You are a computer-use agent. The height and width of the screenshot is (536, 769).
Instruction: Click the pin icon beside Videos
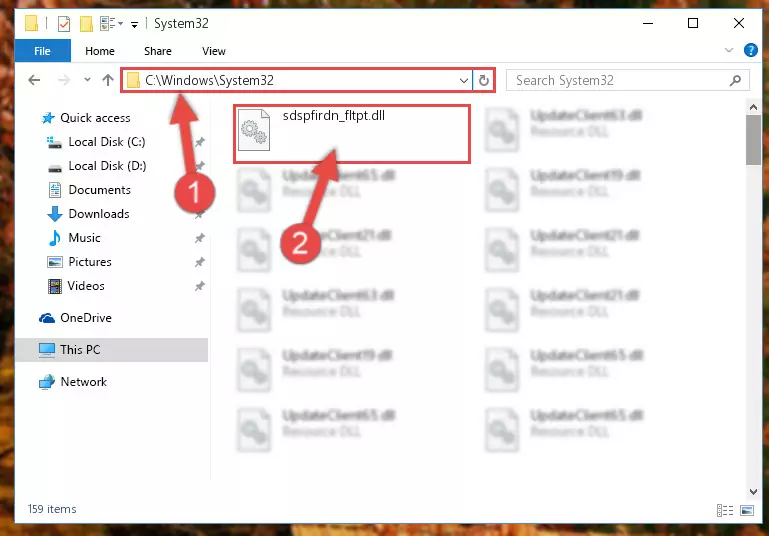(199, 286)
